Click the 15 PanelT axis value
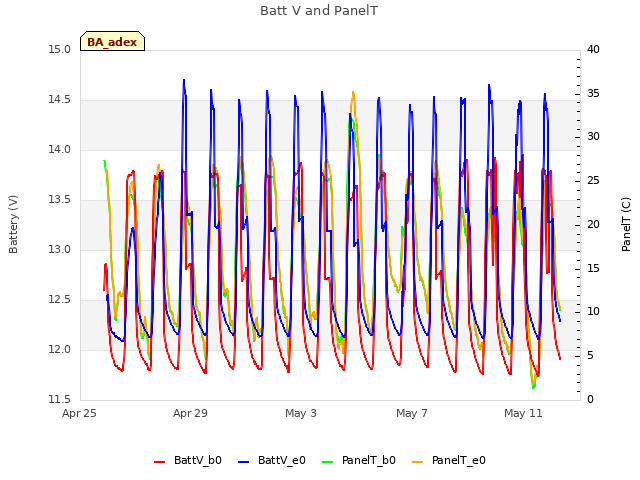Image resolution: width=640 pixels, height=480 pixels. [x=593, y=269]
